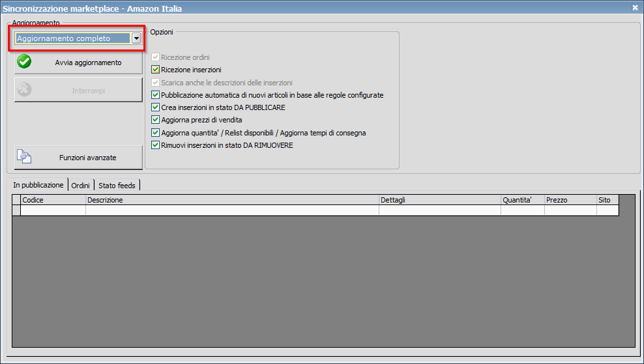This screenshot has height=364, width=644.
Task: Click the grey X icon on Interrompi
Action: tap(24, 89)
